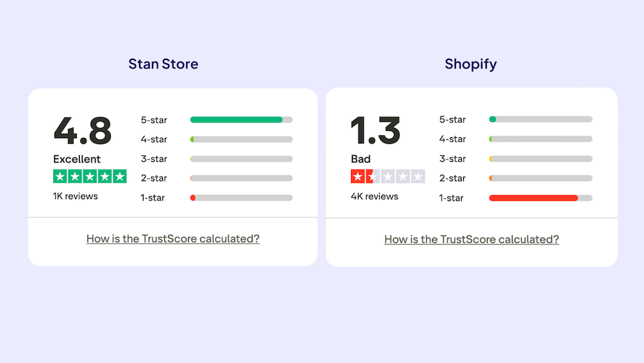Open Shopify TrustScore calculation link
Screen dimensions: 644x363
pos(471,239)
